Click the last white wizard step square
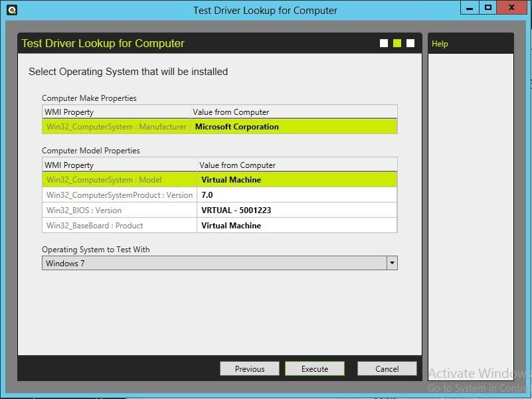Screen dimensions: 532x399 click(x=410, y=43)
